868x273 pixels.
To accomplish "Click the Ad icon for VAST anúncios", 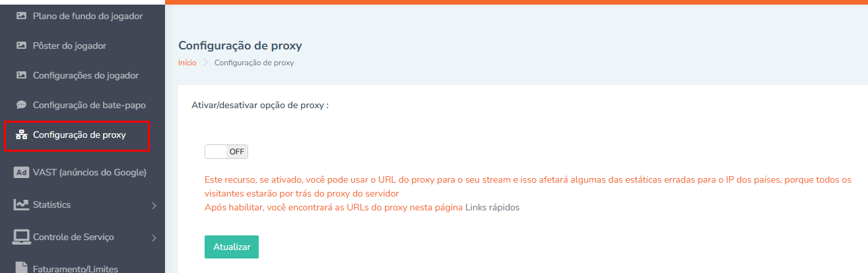I will (x=21, y=173).
